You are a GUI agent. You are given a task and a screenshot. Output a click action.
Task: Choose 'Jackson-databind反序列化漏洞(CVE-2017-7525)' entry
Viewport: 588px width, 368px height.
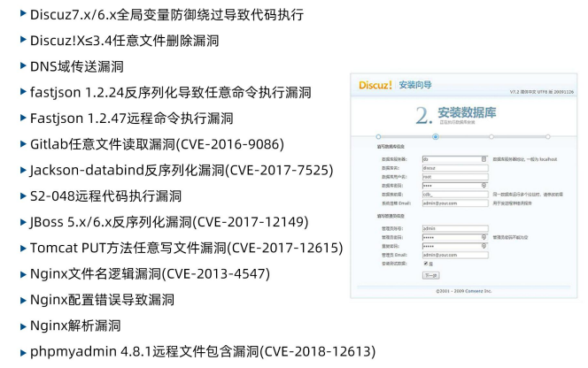tap(182, 170)
